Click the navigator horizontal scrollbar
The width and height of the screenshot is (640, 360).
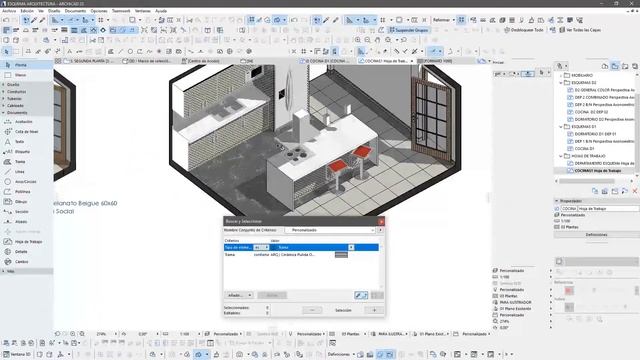[x=587, y=181]
